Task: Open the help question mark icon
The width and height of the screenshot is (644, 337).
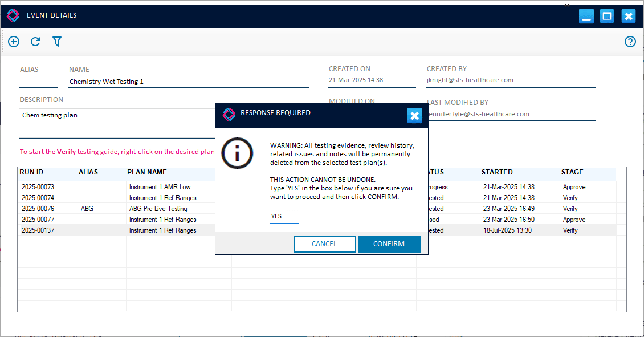Action: click(x=630, y=42)
